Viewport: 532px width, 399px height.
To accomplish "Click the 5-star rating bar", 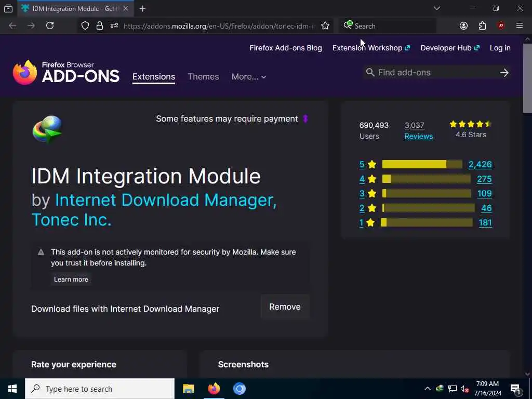I will click(x=422, y=164).
